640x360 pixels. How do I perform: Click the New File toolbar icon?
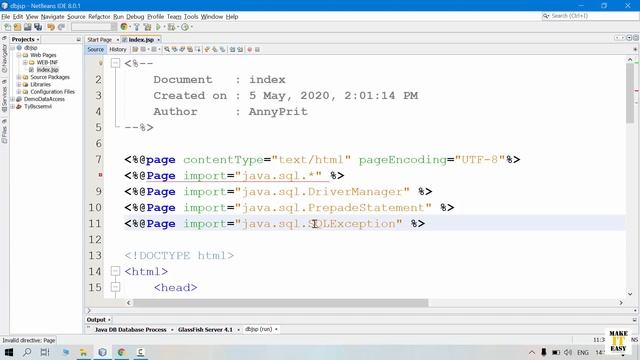[7, 27]
